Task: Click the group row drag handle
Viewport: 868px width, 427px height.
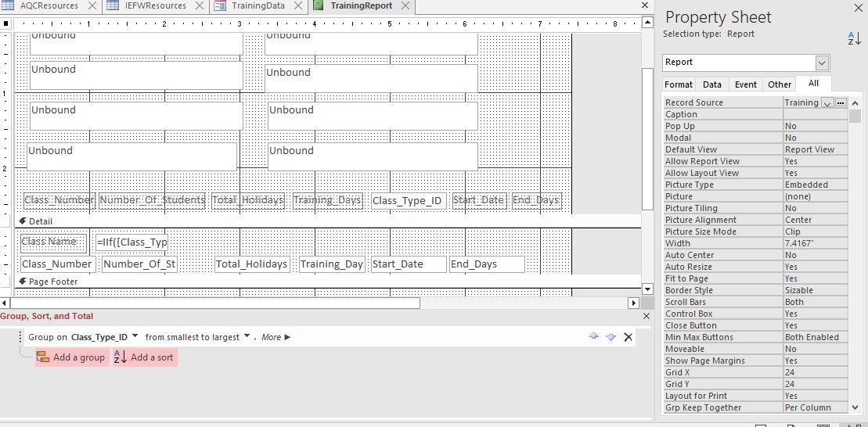Action: click(x=22, y=337)
